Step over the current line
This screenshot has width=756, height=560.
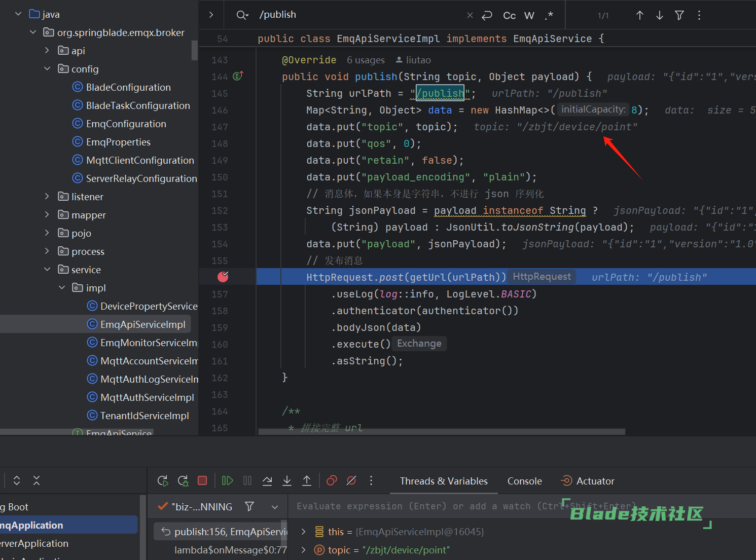coord(267,480)
